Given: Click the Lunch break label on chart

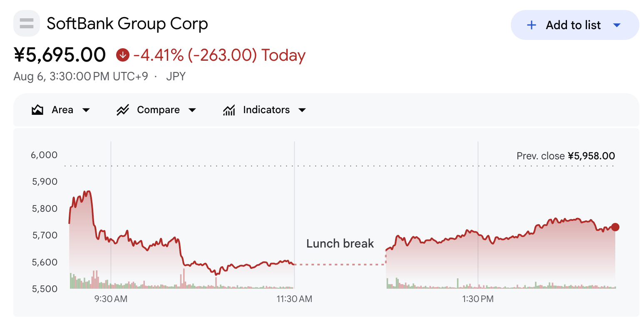Looking at the screenshot, I should [x=340, y=243].
